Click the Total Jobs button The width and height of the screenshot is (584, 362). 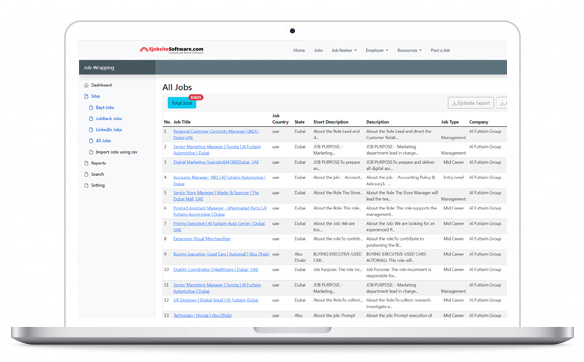point(182,103)
